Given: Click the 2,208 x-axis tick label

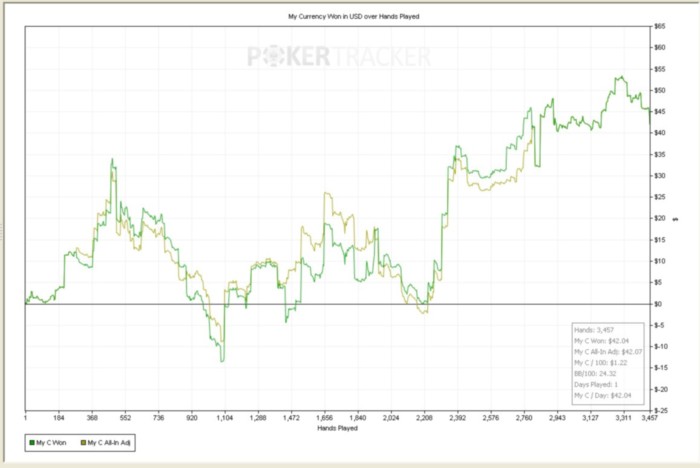Looking at the screenshot, I should tap(424, 418).
